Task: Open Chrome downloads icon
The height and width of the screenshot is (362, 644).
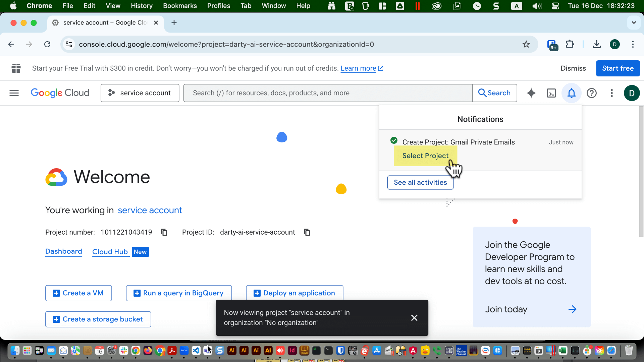Action: 596,44
